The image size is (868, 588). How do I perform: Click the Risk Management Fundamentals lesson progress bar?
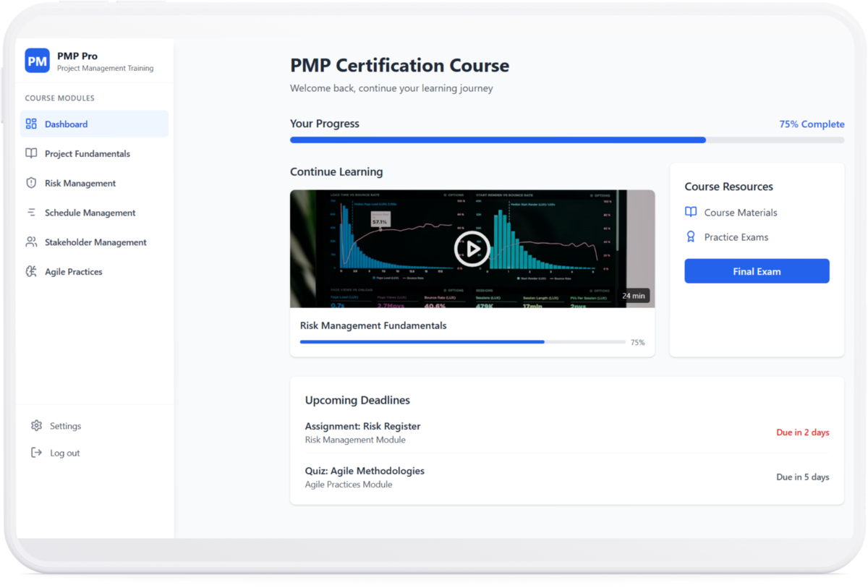(x=462, y=342)
